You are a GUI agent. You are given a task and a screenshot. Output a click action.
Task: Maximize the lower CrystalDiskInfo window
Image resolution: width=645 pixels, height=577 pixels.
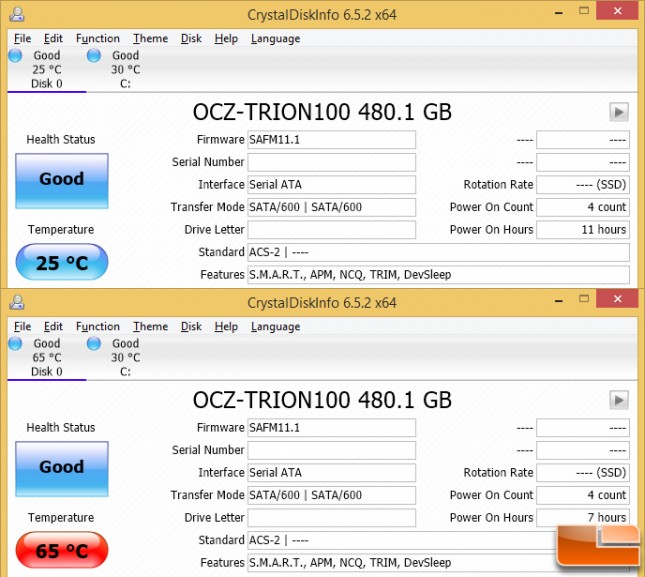pyautogui.click(x=584, y=299)
